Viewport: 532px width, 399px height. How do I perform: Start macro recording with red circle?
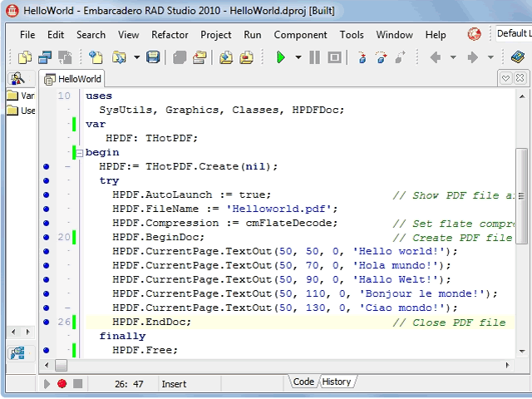pyautogui.click(x=62, y=384)
